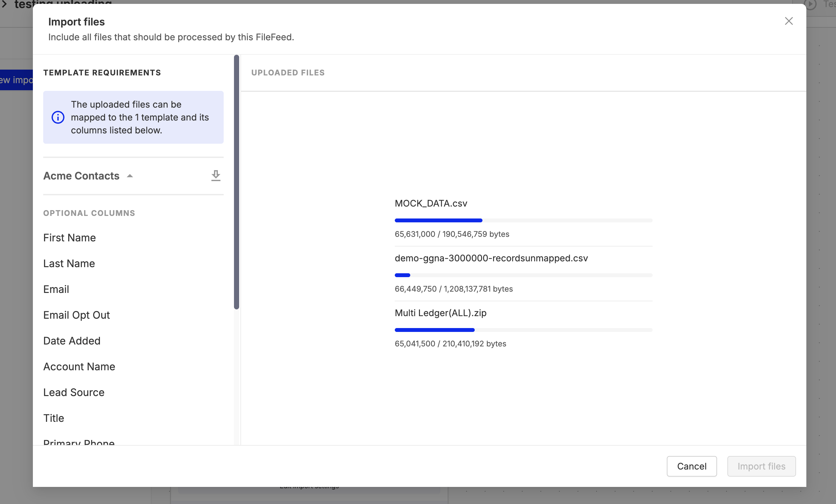Click the Uploaded Files header
The image size is (836, 504).
click(x=288, y=73)
